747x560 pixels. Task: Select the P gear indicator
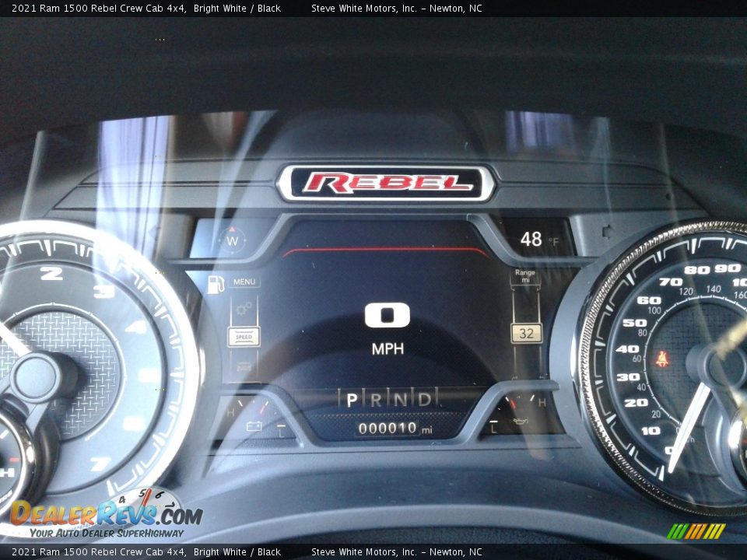pyautogui.click(x=352, y=400)
